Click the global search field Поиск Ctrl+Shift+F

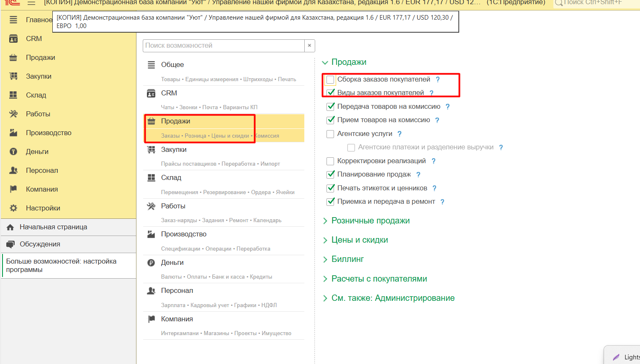point(596,3)
